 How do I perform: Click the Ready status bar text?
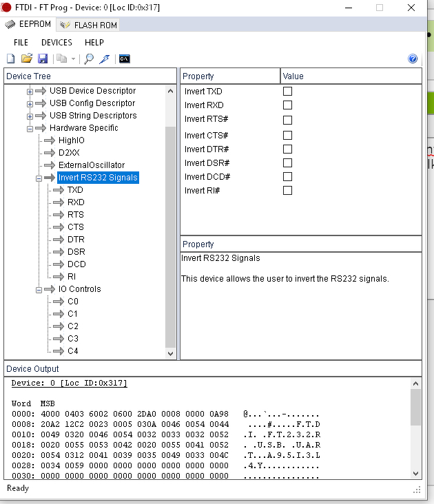[18, 488]
